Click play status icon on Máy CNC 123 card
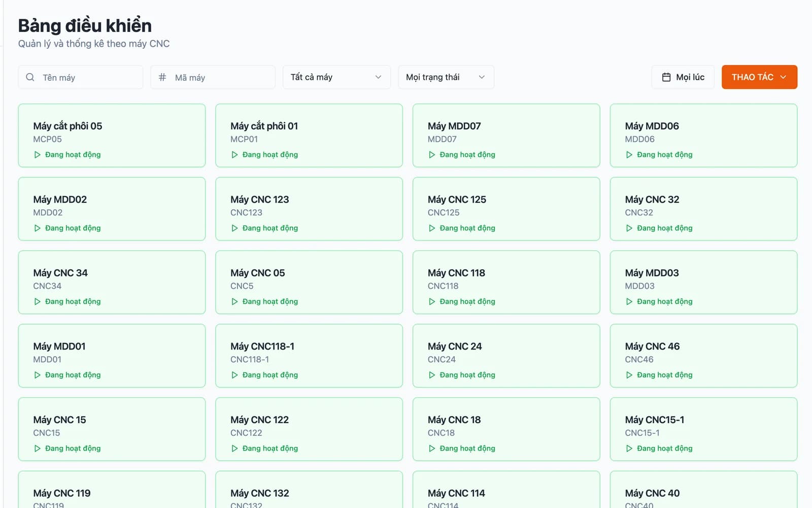This screenshot has height=508, width=812. tap(234, 228)
